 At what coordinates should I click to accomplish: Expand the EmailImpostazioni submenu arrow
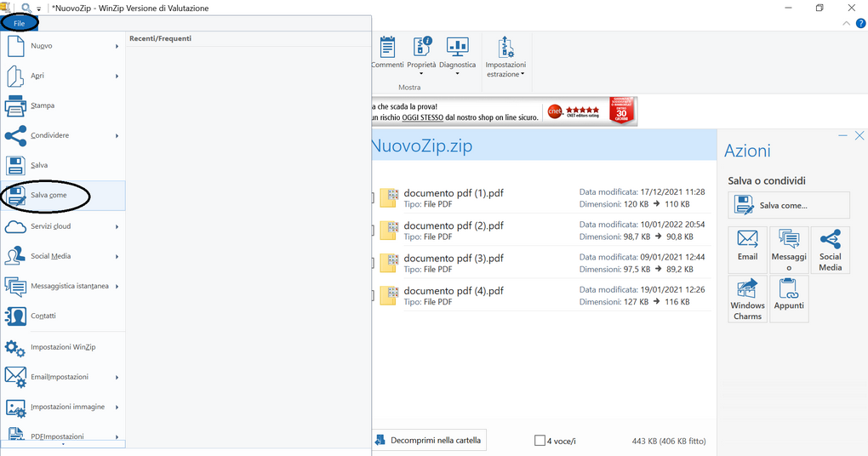tap(117, 378)
